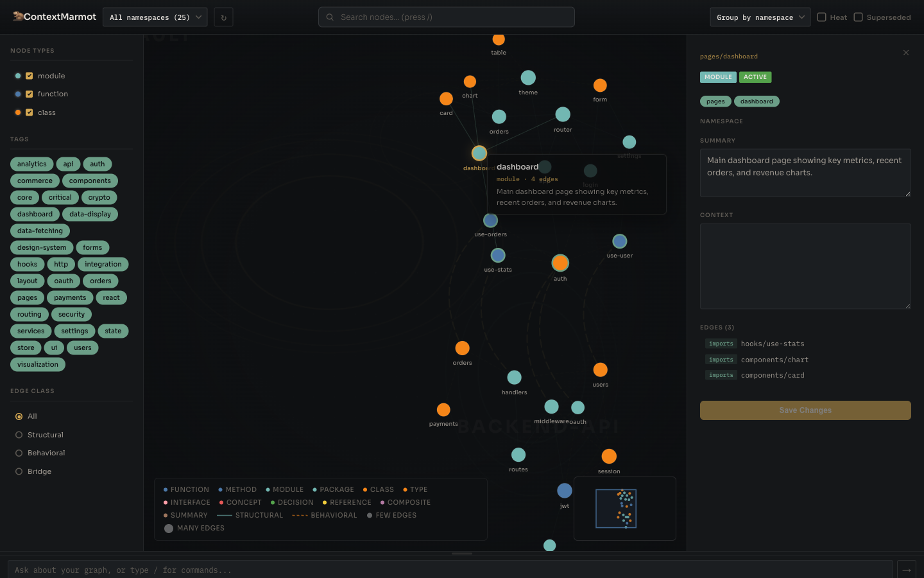Click the payments node in the graph
Viewport: 924px width, 578px height.
click(443, 409)
